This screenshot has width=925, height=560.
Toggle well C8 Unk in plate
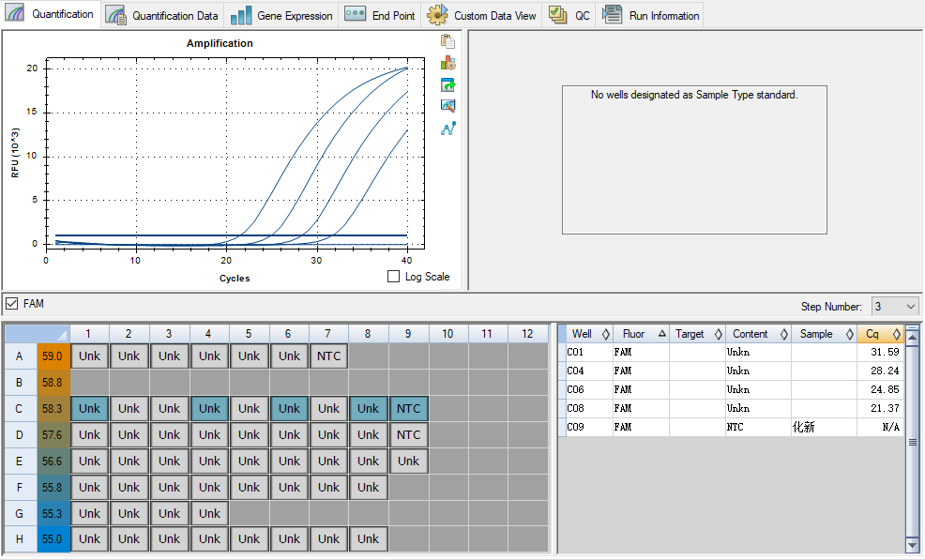pyautogui.click(x=368, y=408)
